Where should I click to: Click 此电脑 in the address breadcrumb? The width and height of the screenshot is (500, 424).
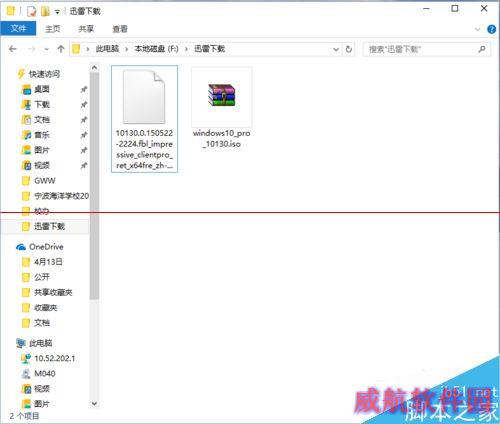[x=107, y=49]
